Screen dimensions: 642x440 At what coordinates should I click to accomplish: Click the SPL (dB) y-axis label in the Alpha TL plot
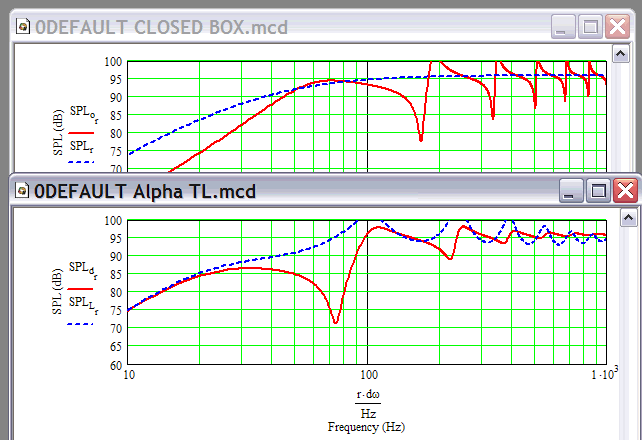[57, 291]
